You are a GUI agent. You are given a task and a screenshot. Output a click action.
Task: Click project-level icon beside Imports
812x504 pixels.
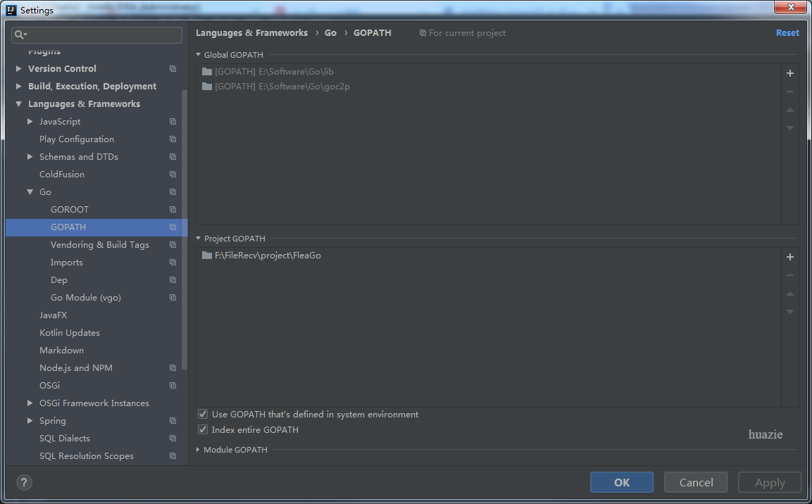(x=173, y=263)
